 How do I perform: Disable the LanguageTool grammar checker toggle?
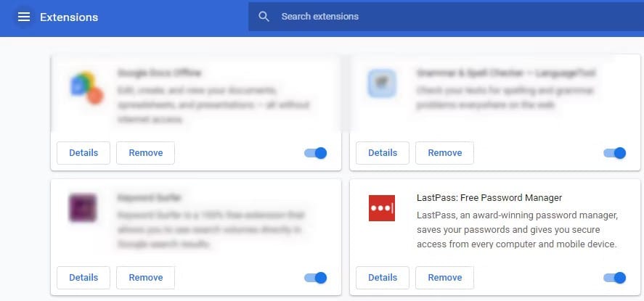pos(614,153)
